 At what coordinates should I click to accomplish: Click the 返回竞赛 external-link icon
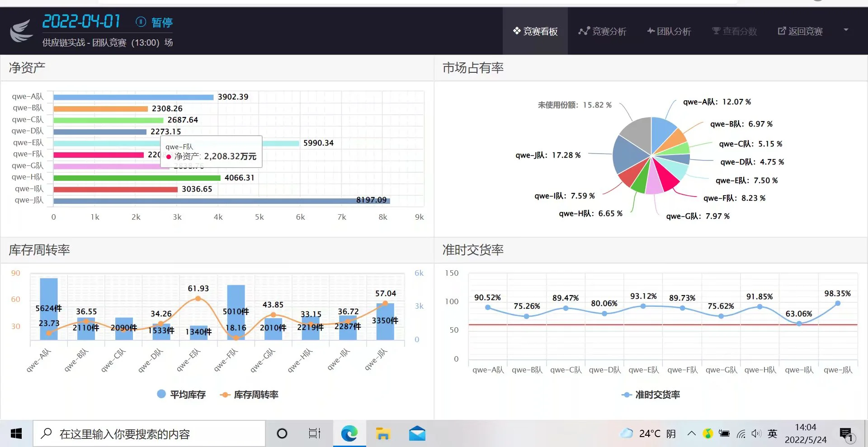click(781, 31)
